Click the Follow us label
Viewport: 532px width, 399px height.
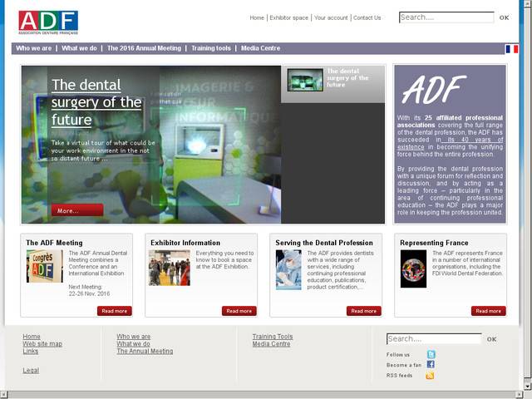coord(398,355)
